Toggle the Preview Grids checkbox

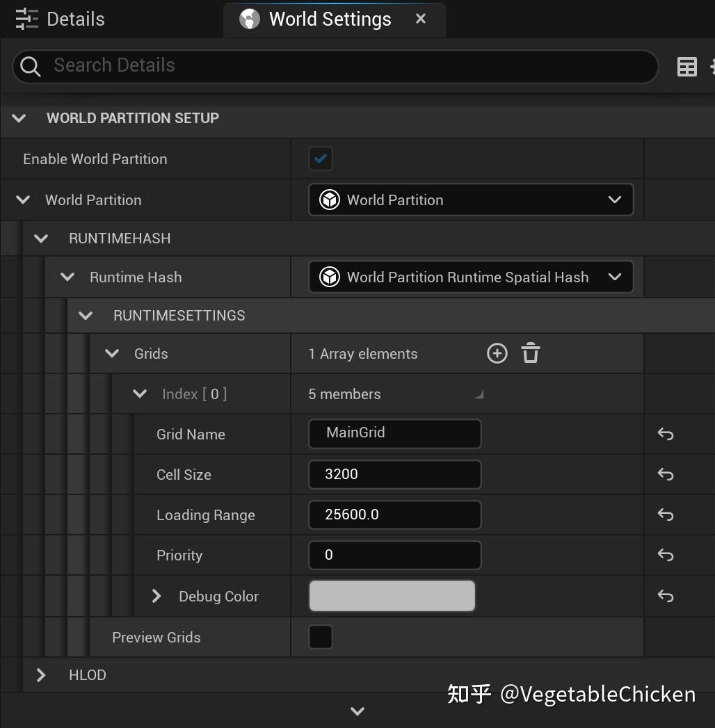click(320, 637)
